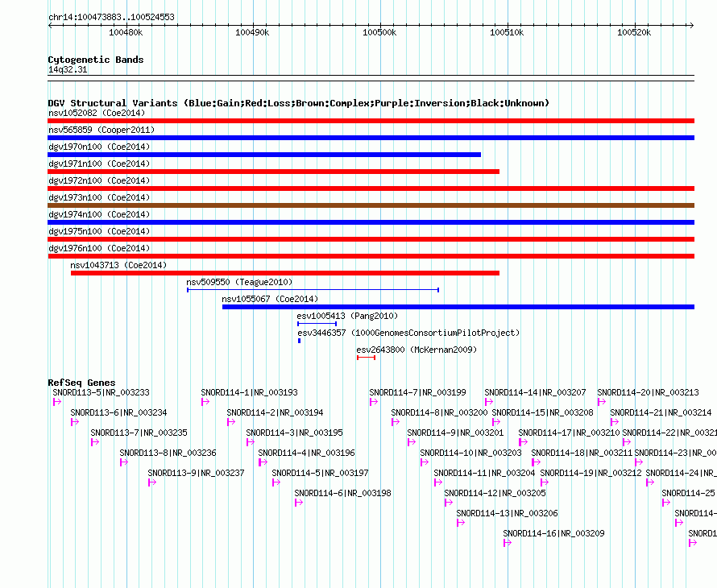Click the SNORD114-19 gene arrow glyph
This screenshot has width=717, height=588.
[544, 482]
